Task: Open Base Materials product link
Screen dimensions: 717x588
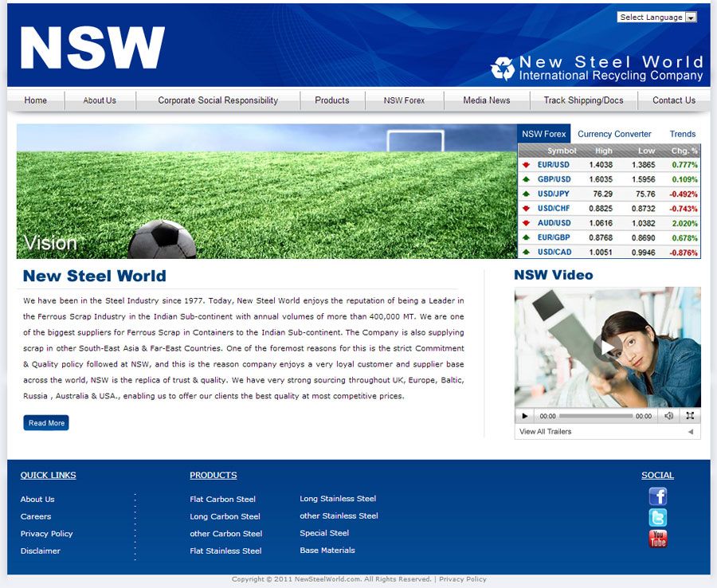Action: pyautogui.click(x=327, y=551)
